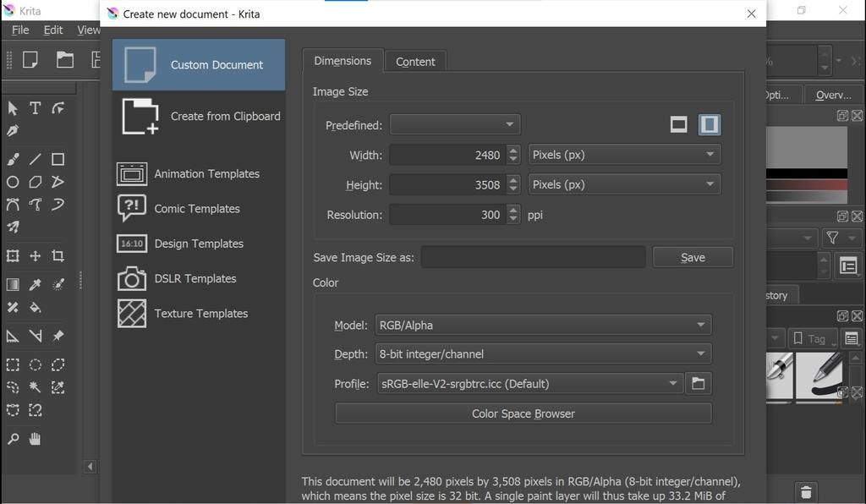
Task: Select the Color Picker eyedropper tool
Action: click(x=35, y=284)
